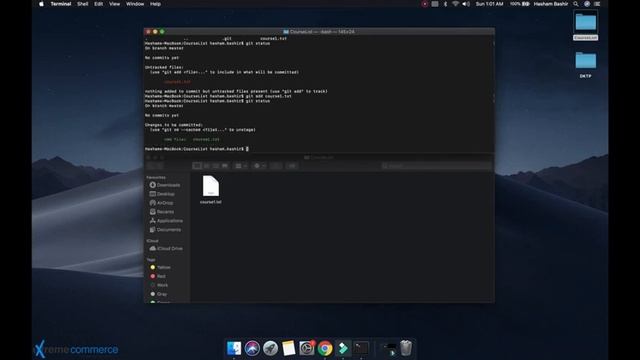Open Terminal from the Dock

coord(361,348)
